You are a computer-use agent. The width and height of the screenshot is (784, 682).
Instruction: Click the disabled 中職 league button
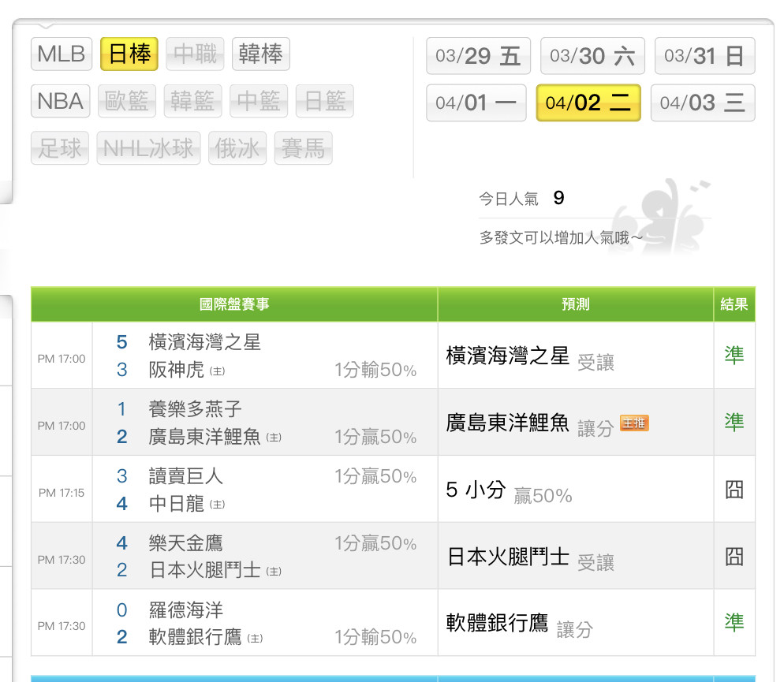[195, 54]
